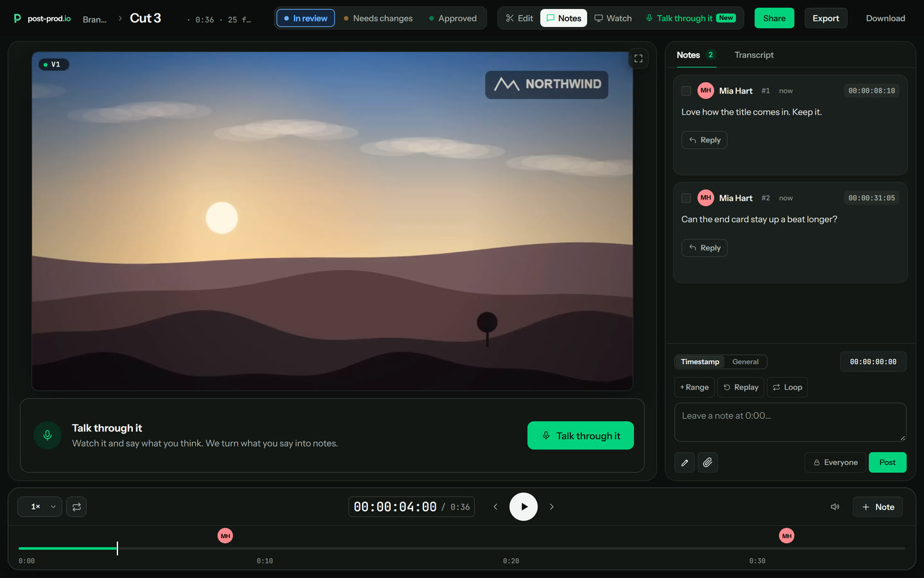Screen dimensions: 924x578
Task: Jump to Mia Hart marker near 0:31
Action: [x=787, y=536]
